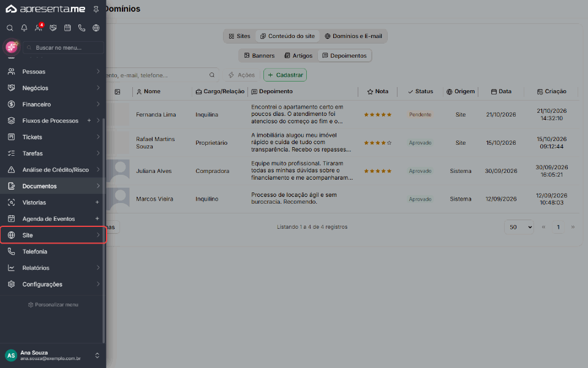Expand the Tickets menu
The image size is (588, 368).
pos(53,137)
